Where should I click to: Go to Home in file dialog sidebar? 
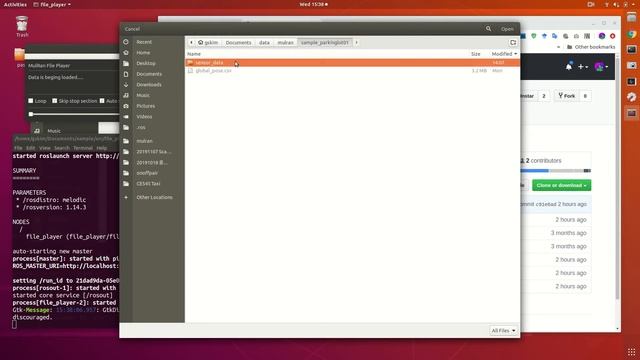tap(143, 53)
